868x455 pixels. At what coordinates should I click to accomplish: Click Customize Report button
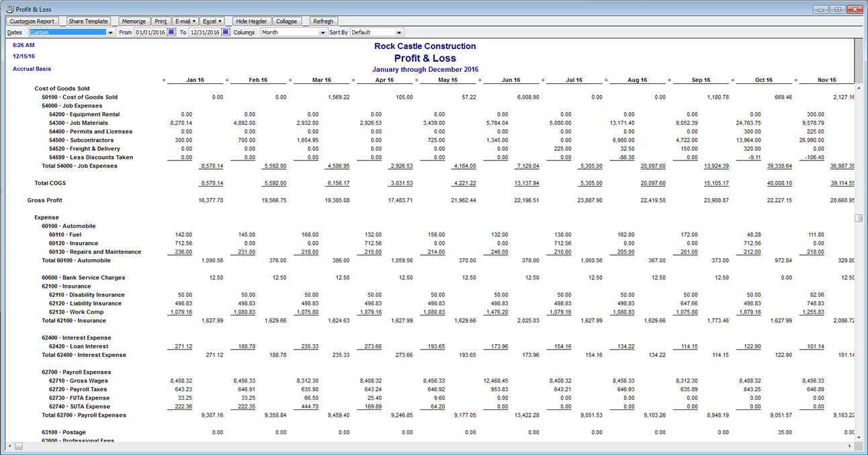(x=32, y=21)
